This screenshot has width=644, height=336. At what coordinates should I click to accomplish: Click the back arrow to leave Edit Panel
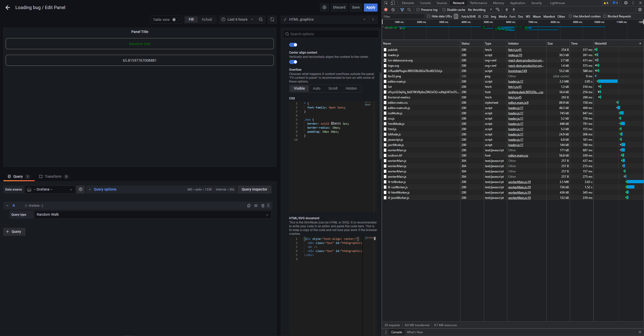(x=8, y=8)
